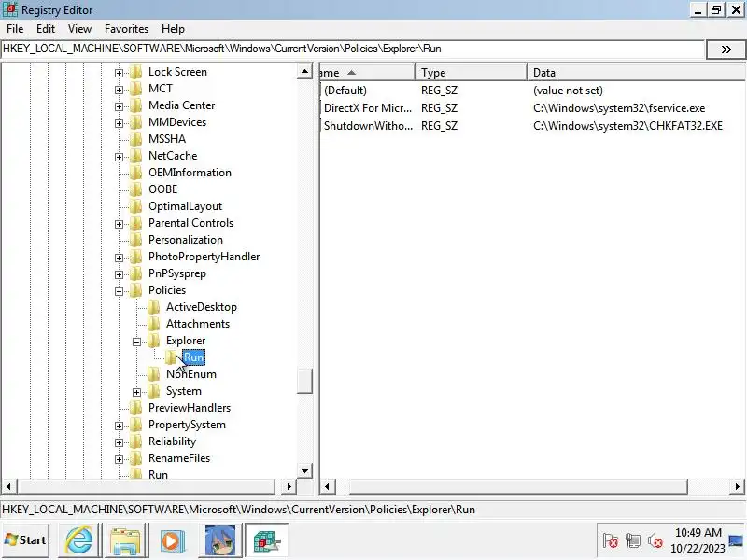
Task: Select the DirectX For Micr... value
Action: 367,108
